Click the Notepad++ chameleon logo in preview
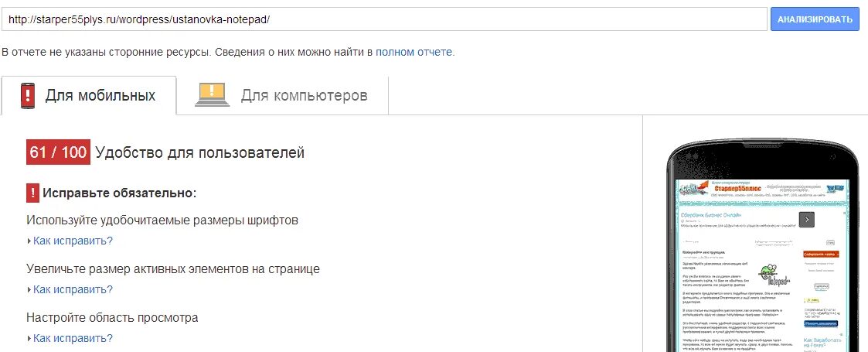868x352 pixels. 774,273
